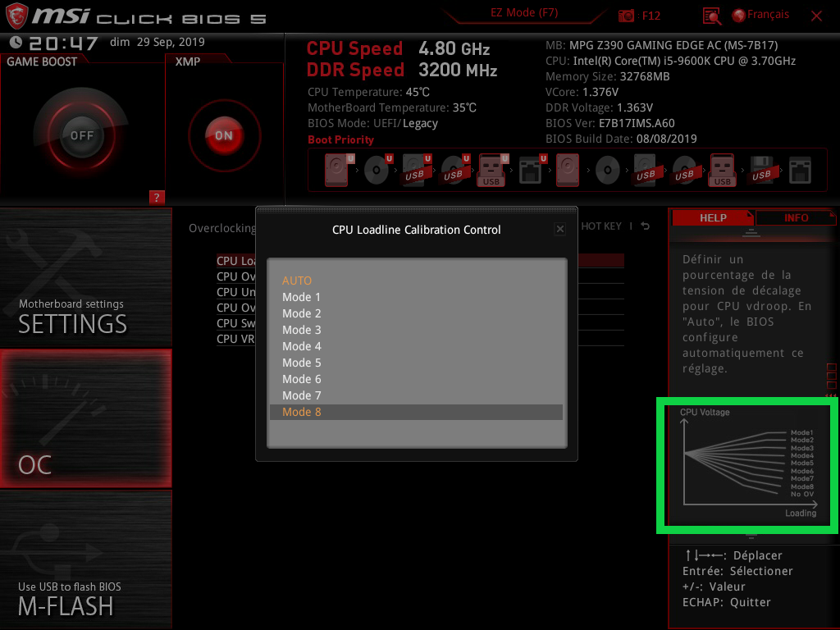
Task: Exit the BIOS with the red X
Action: tap(816, 16)
